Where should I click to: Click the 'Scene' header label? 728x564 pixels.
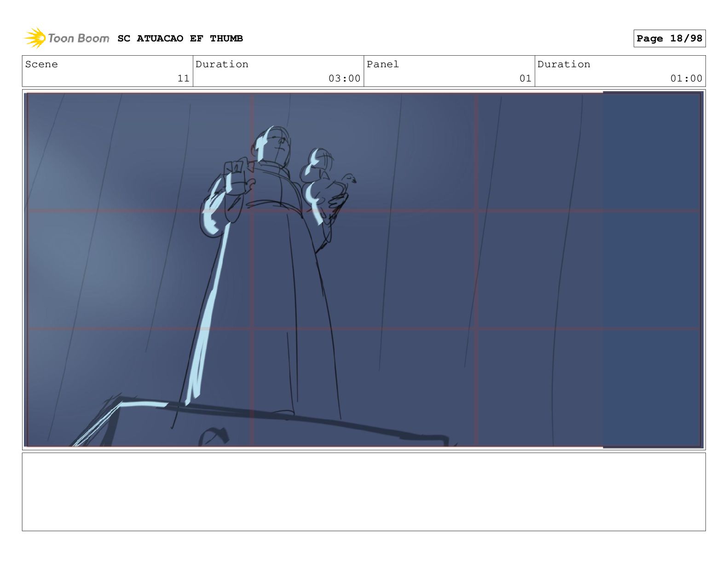(x=41, y=64)
